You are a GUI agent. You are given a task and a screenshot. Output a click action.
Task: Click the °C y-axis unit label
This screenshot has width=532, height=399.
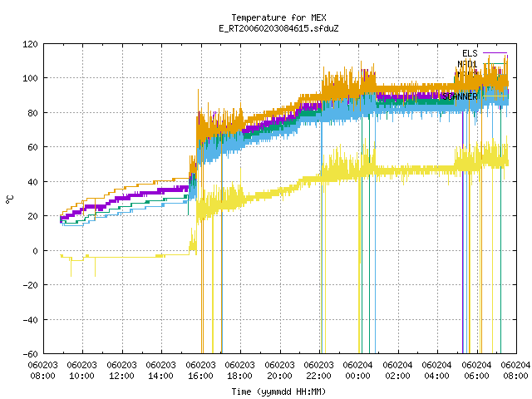10,199
